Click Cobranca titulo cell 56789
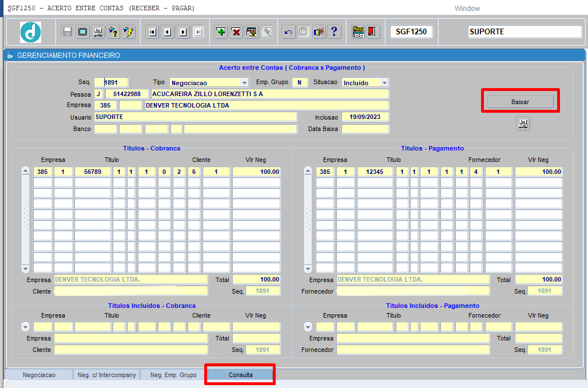This screenshot has height=388, width=588. 93,172
